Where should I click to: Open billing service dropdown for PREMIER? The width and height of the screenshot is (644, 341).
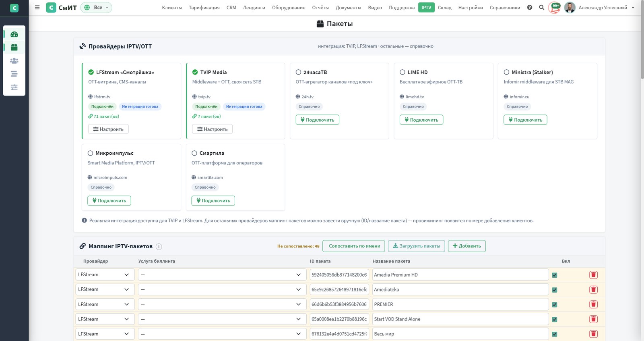(222, 304)
